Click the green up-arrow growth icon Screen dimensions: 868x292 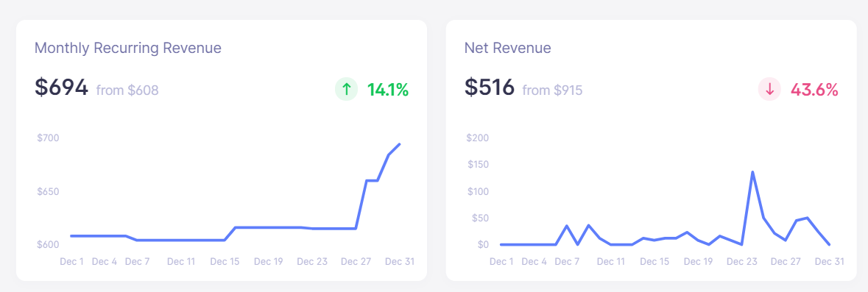pos(347,89)
